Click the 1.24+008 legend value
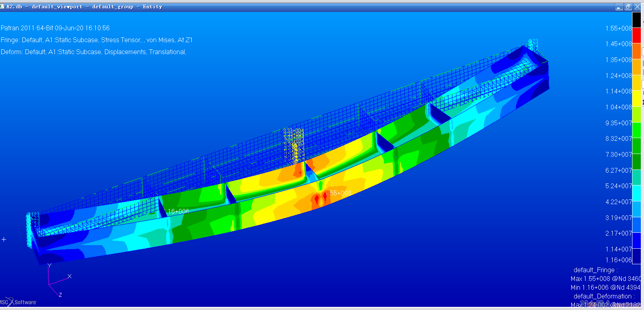 (x=619, y=76)
